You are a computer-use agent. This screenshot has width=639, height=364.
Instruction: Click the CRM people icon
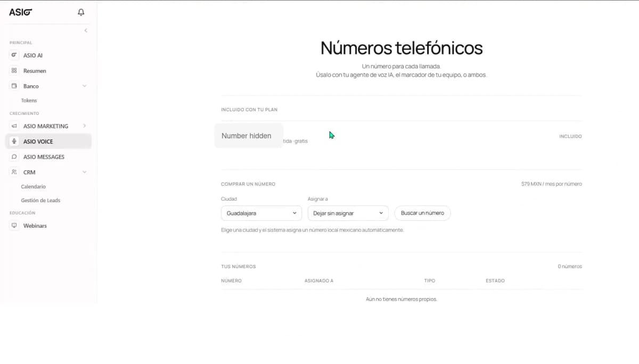click(x=14, y=172)
